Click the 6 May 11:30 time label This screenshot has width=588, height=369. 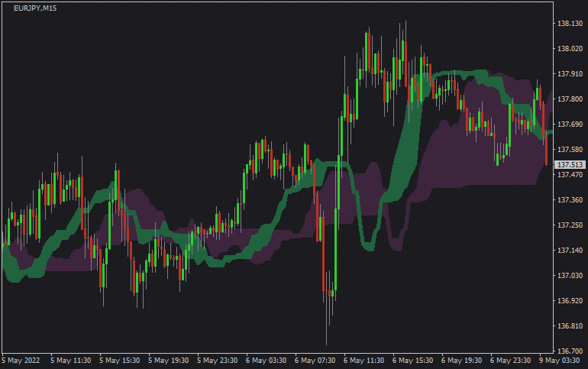[x=363, y=361]
